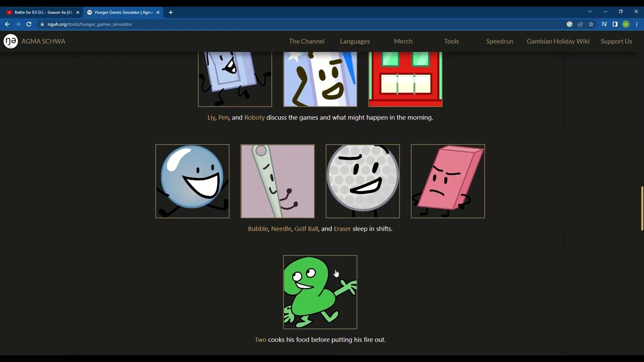The width and height of the screenshot is (644, 362).
Task: Open Gambian Holiday Wiki link
Action: [x=558, y=41]
